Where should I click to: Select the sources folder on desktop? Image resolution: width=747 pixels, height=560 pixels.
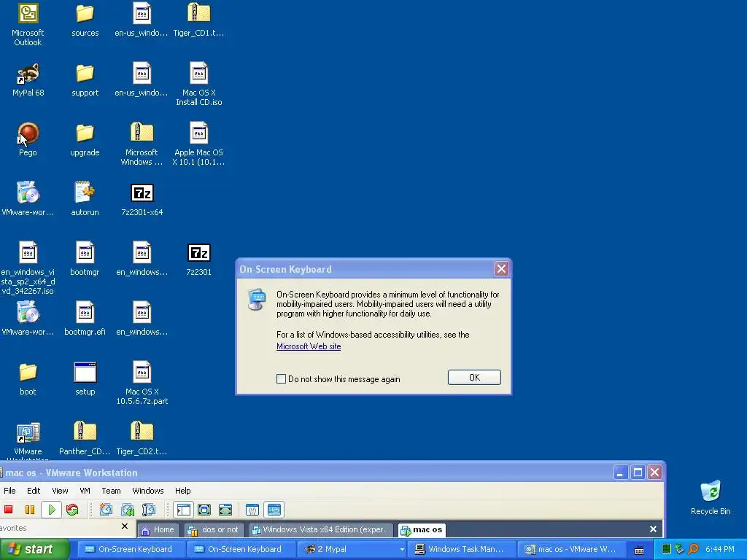[85, 20]
